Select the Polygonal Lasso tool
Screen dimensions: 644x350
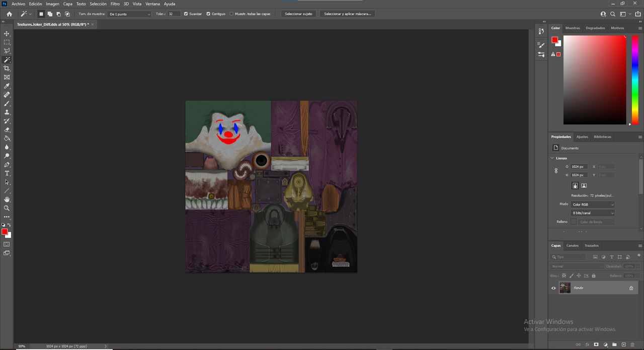click(7, 51)
